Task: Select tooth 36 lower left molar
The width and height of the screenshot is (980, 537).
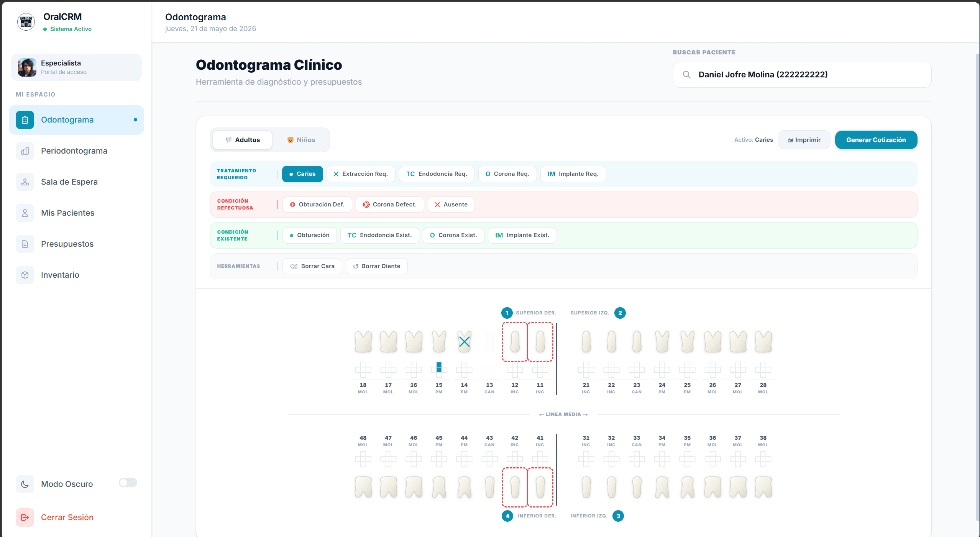Action: pyautogui.click(x=712, y=487)
